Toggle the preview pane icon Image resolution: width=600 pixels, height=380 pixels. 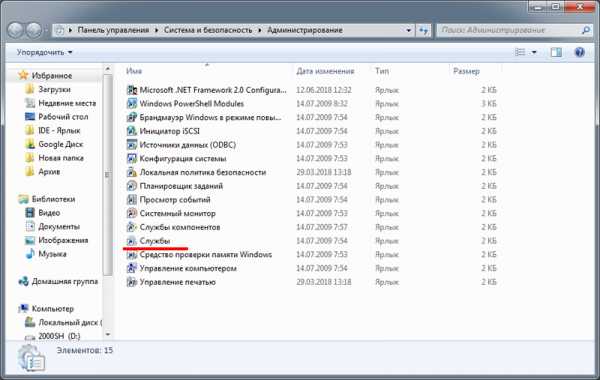click(556, 52)
